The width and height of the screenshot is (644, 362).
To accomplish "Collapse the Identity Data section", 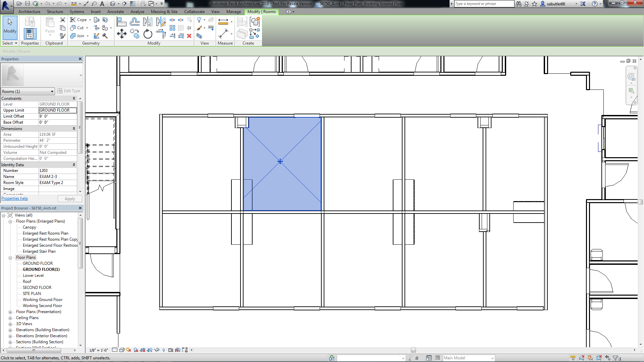I will 74,165.
